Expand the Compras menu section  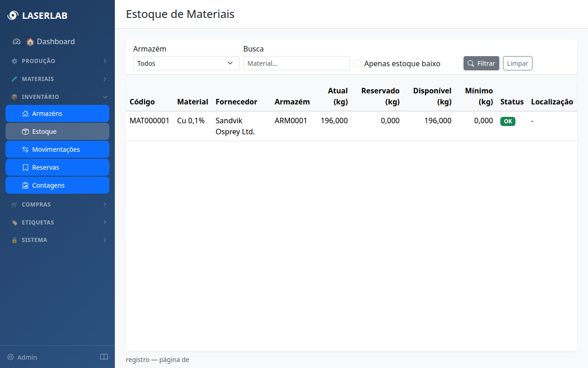(57, 204)
